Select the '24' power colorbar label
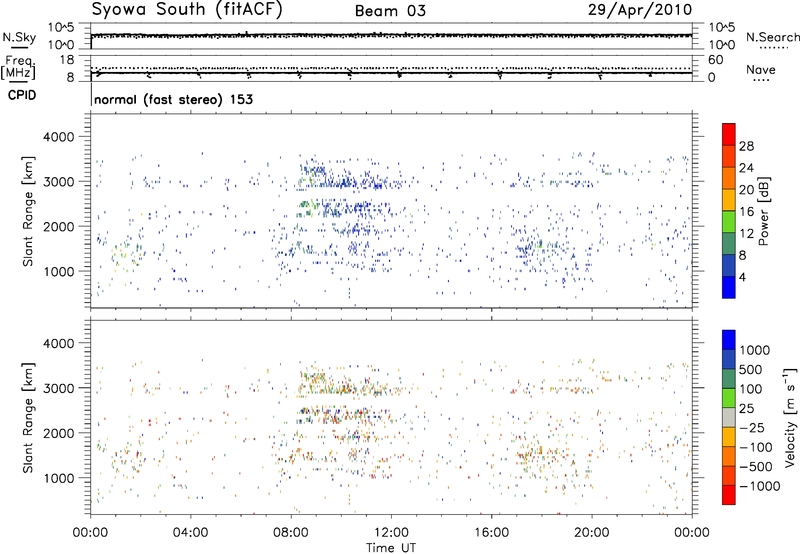Viewport: 800px width, 554px height. pos(746,168)
